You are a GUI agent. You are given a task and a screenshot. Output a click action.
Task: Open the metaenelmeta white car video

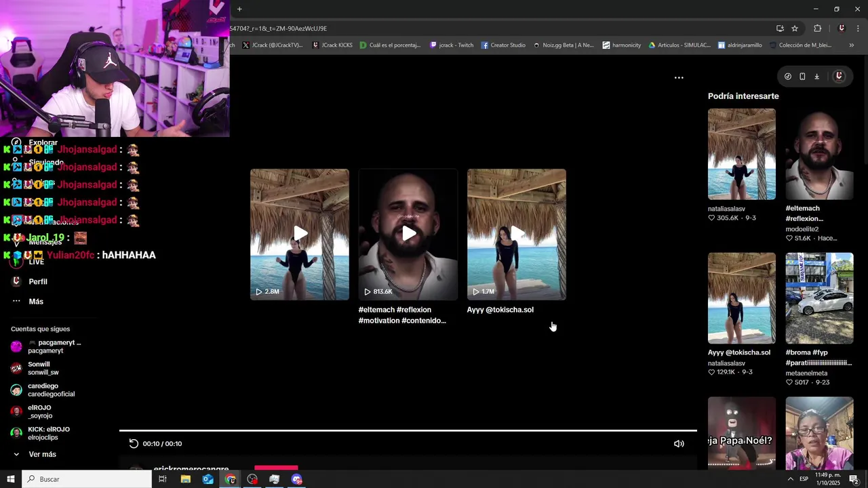pos(819,298)
